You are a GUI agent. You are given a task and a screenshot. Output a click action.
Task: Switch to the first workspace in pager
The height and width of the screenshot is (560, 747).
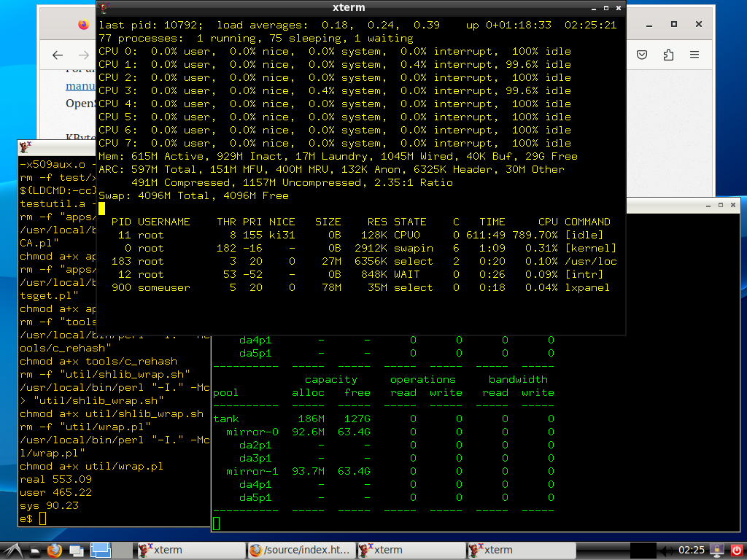point(100,550)
